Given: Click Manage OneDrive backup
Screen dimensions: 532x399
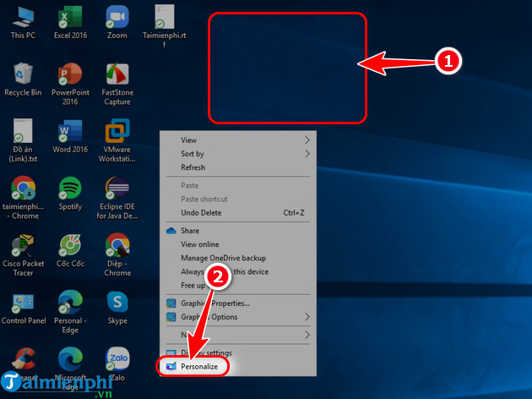Looking at the screenshot, I should (223, 258).
